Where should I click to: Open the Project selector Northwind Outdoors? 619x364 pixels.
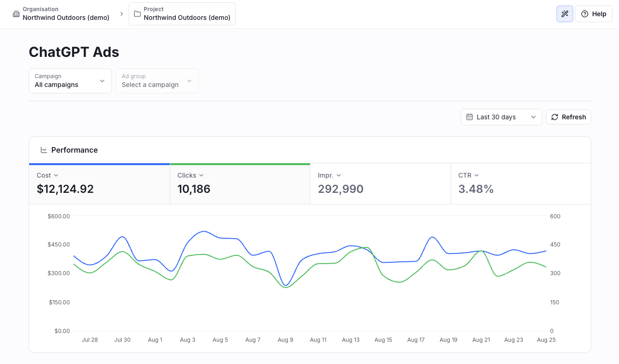(x=182, y=14)
